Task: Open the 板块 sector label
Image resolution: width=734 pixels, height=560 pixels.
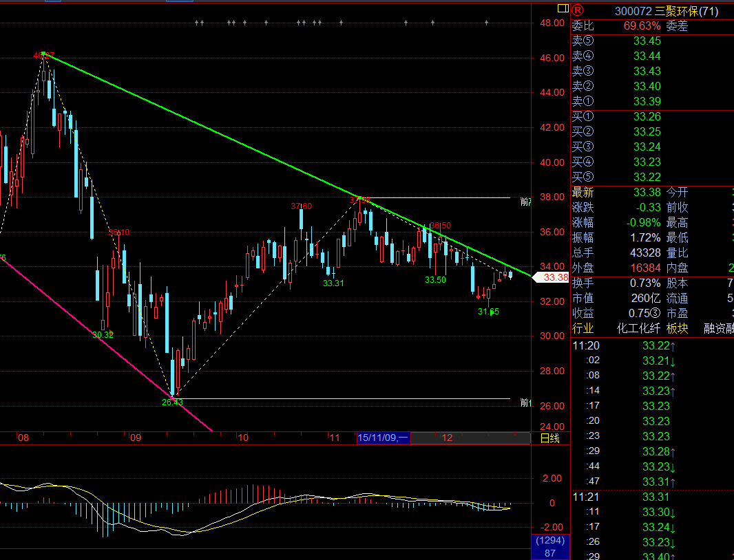Action: pos(678,329)
